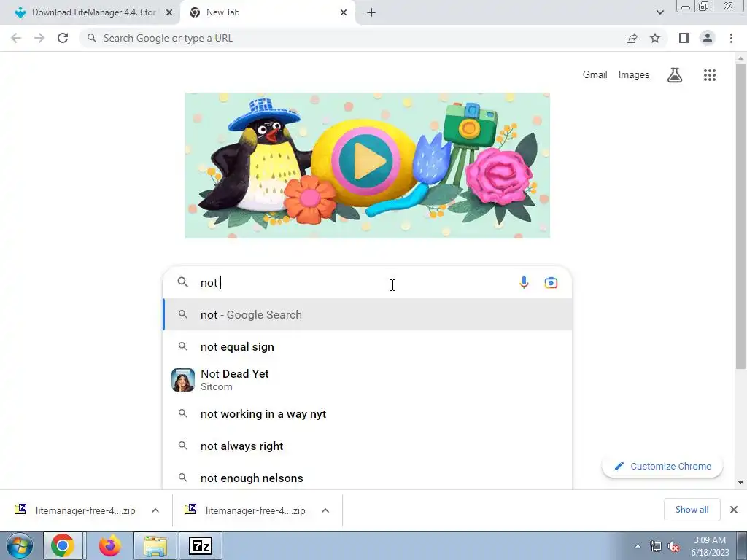Close the New Tab tab
This screenshot has width=747, height=560.
click(344, 12)
